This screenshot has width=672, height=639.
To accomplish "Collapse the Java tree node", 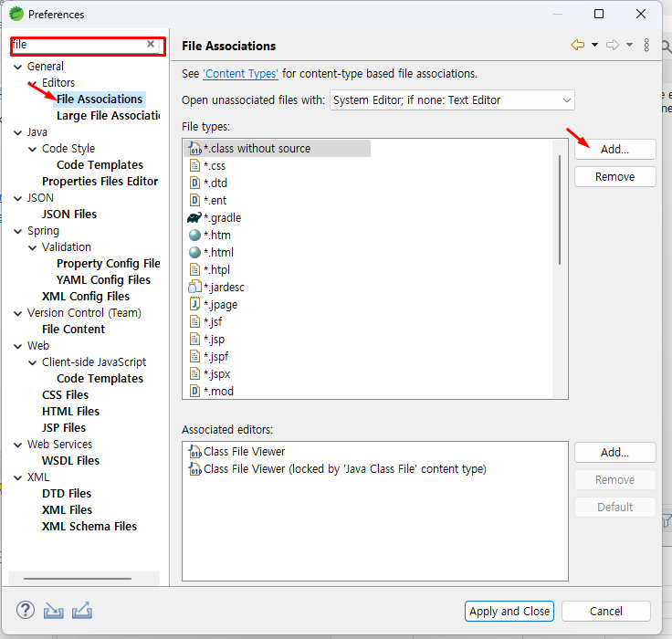I will click(x=18, y=132).
